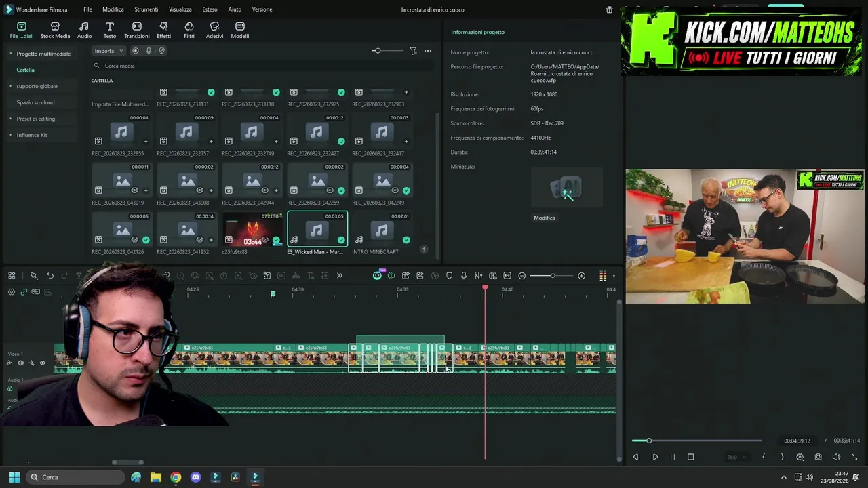The width and height of the screenshot is (868, 488).
Task: Open the Adesivi stickers panel
Action: point(214,30)
